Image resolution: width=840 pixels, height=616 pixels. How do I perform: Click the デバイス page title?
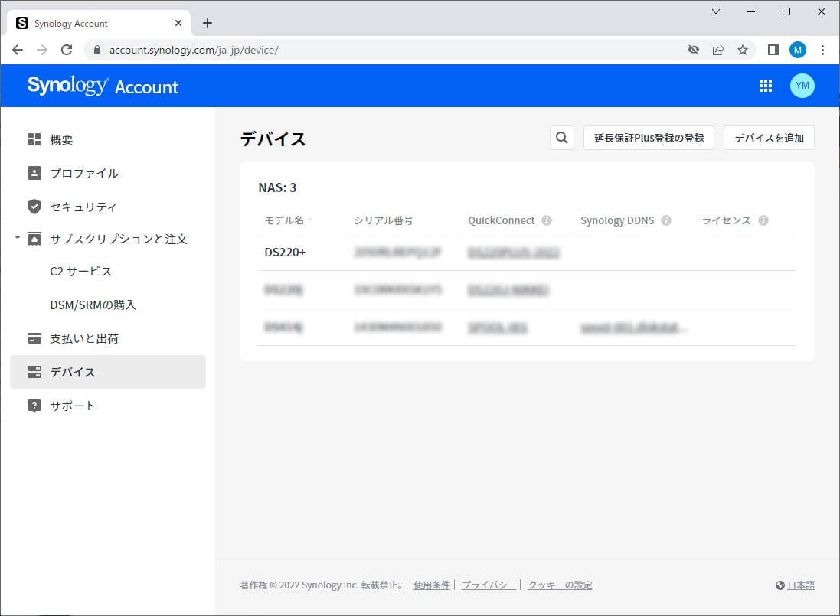pos(273,139)
